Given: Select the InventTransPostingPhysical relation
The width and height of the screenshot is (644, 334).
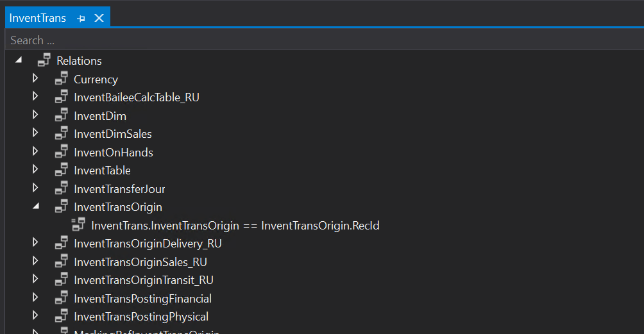Looking at the screenshot, I should click(141, 317).
